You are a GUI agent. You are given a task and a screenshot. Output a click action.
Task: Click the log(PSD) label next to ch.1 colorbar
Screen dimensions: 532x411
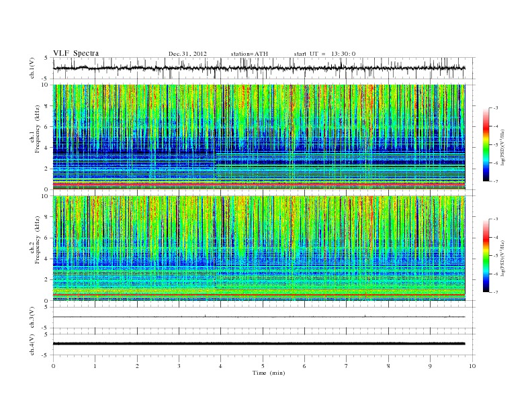(x=502, y=148)
